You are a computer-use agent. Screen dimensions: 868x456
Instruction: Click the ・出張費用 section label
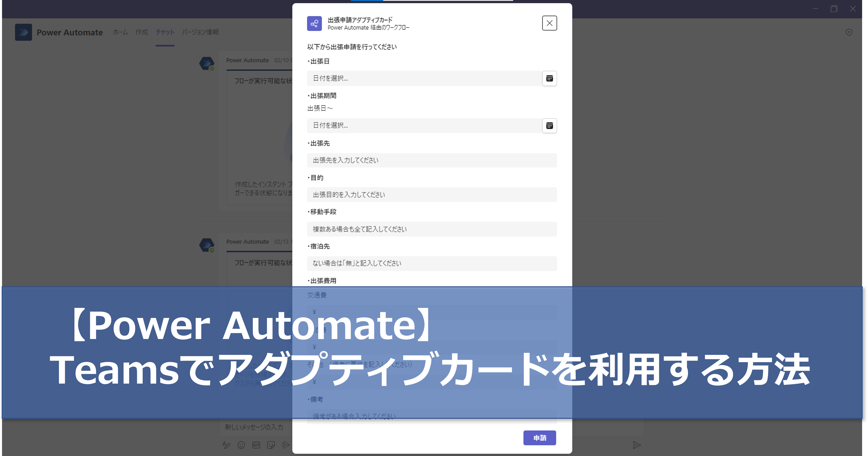click(322, 281)
